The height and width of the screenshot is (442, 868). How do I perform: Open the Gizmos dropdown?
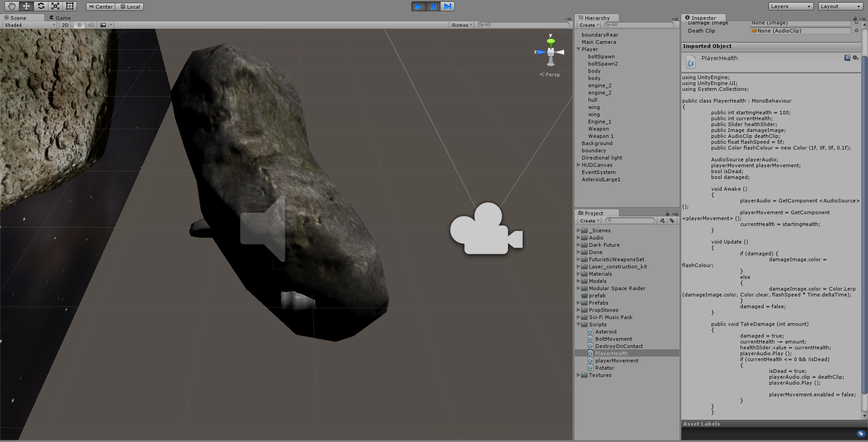[462, 25]
